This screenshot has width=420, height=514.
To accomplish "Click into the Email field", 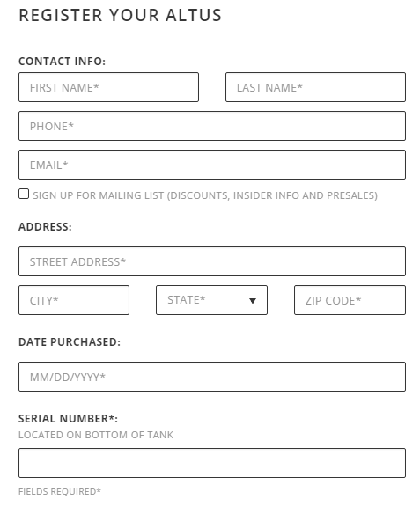I will pos(212,165).
